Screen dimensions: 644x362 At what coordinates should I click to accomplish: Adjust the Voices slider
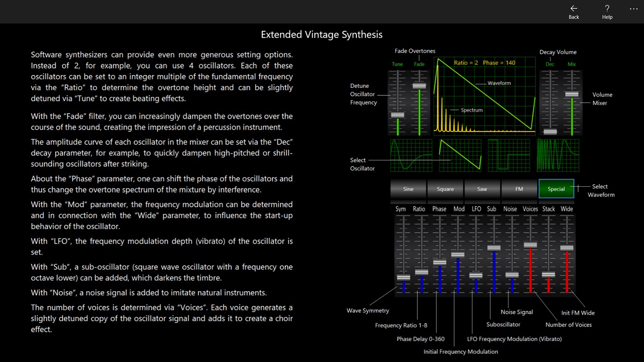click(x=530, y=245)
